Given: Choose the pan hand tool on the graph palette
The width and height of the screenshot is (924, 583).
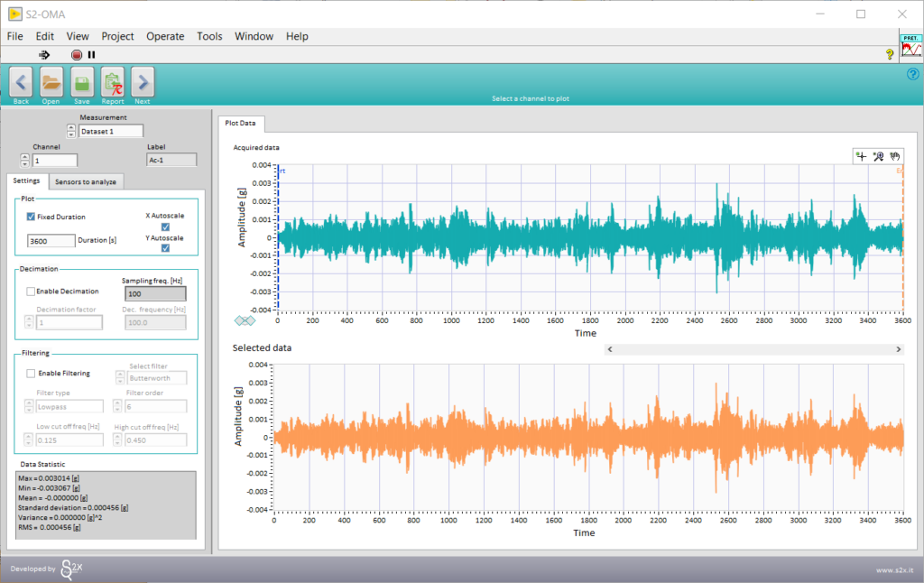Looking at the screenshot, I should pos(894,156).
